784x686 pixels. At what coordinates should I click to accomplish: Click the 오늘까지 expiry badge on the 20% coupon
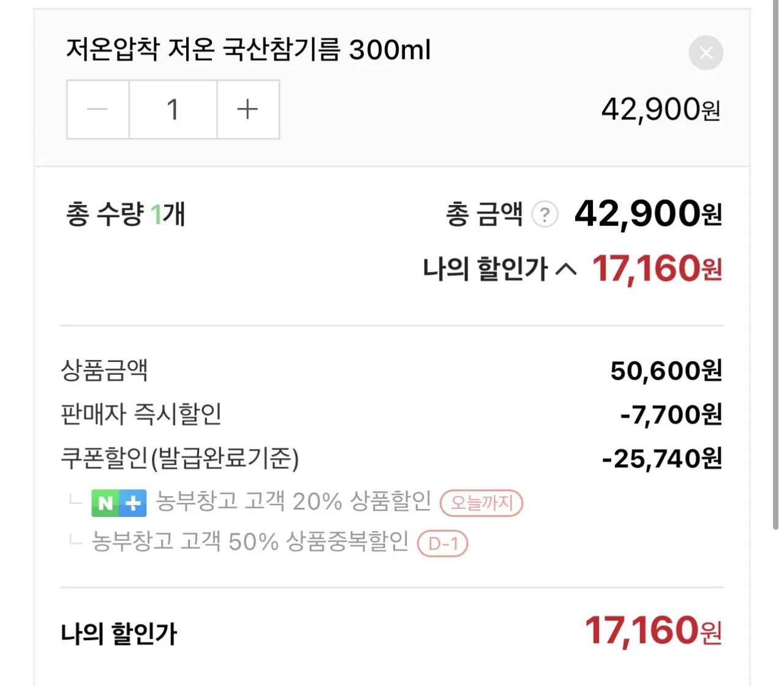point(481,503)
